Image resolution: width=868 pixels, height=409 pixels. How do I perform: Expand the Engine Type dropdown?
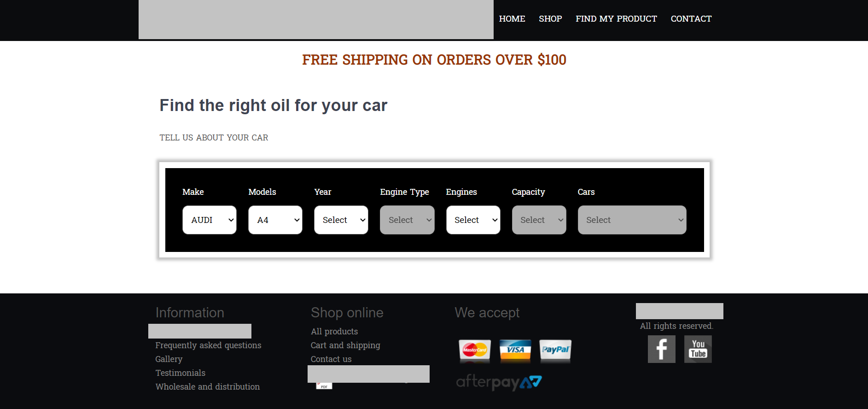[x=407, y=220]
